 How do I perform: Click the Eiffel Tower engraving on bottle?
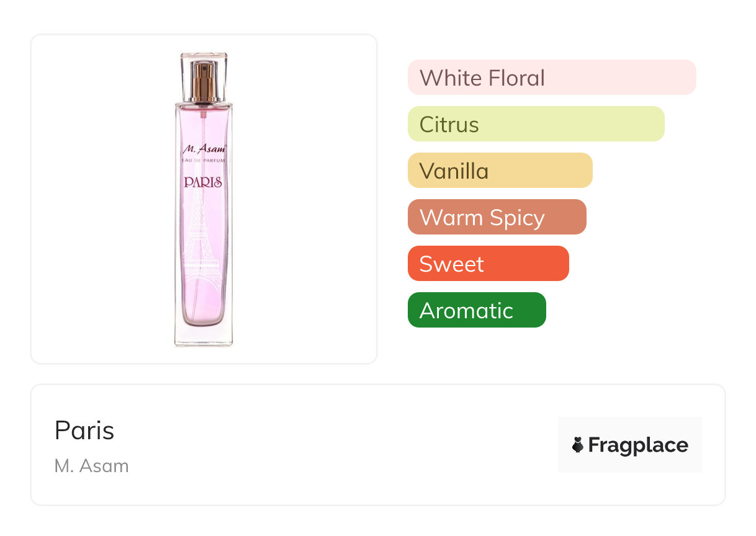tap(203, 248)
